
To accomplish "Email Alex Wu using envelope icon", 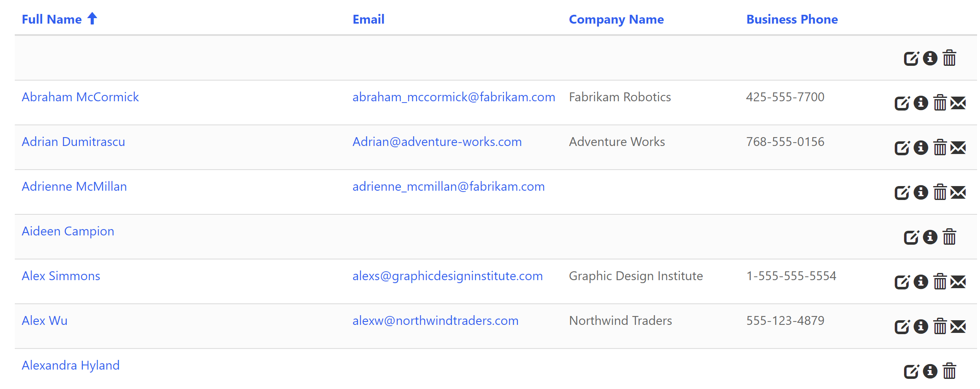I will click(958, 327).
